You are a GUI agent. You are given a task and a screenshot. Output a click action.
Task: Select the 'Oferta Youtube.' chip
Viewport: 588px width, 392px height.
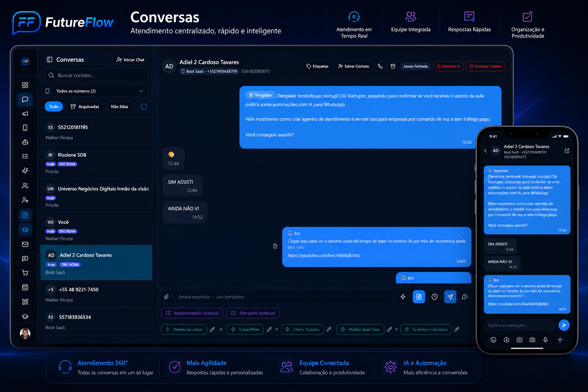click(302, 329)
